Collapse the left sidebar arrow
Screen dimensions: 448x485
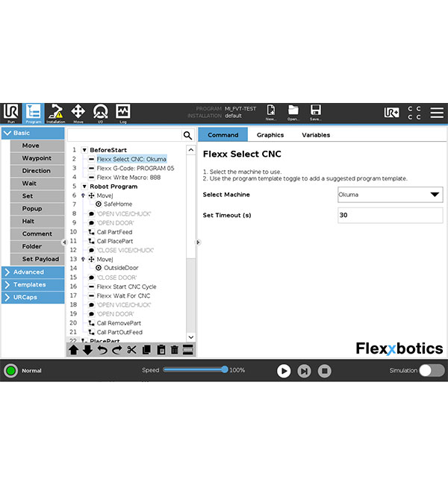click(x=64, y=242)
